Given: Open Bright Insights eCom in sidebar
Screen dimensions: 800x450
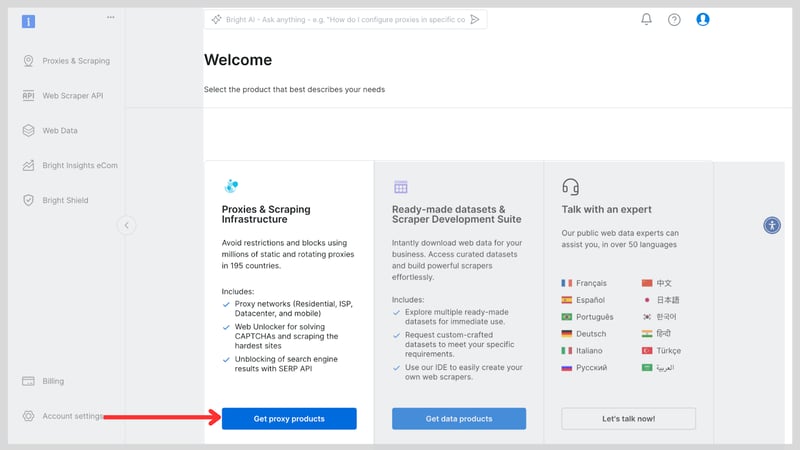Looking at the screenshot, I should (x=70, y=165).
